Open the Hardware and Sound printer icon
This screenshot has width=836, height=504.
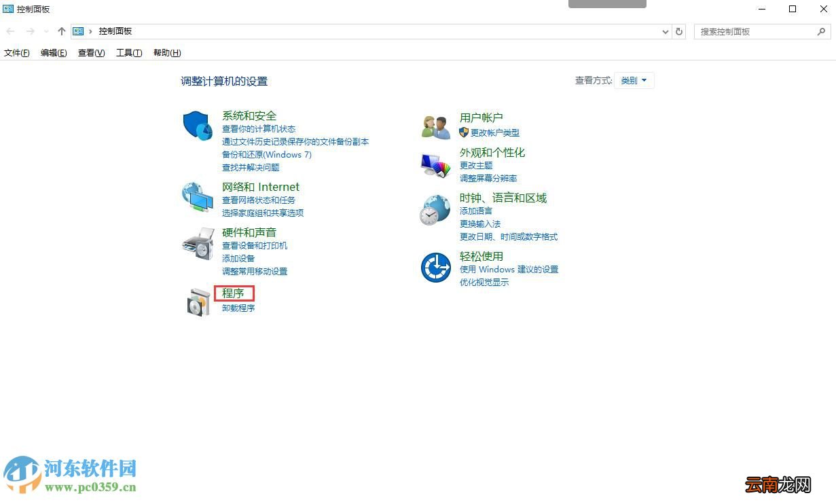pyautogui.click(x=198, y=243)
